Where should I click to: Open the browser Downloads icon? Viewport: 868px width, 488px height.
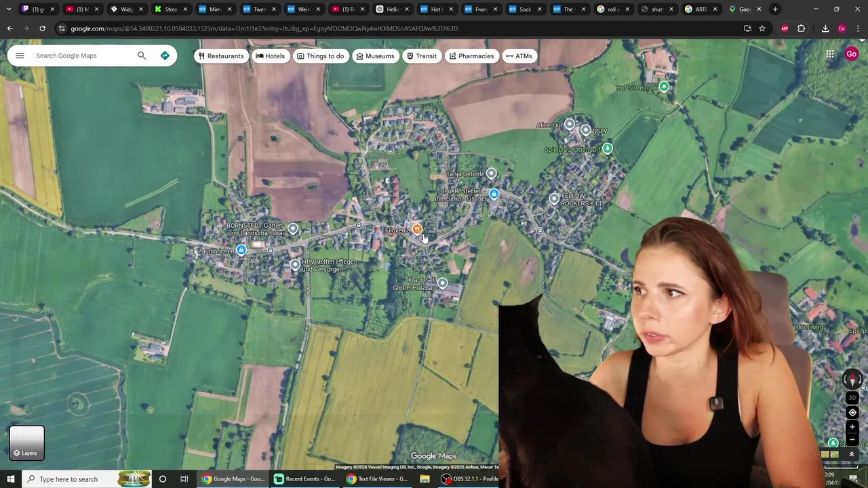pos(825,28)
